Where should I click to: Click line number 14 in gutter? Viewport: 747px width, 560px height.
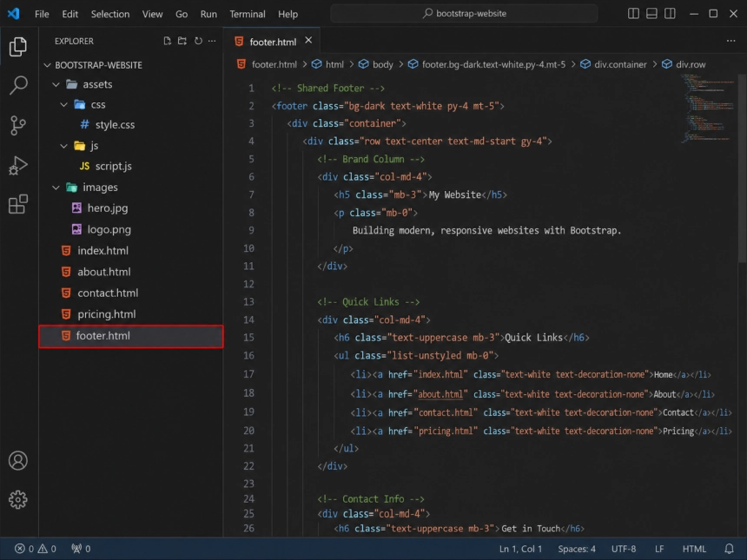248,320
